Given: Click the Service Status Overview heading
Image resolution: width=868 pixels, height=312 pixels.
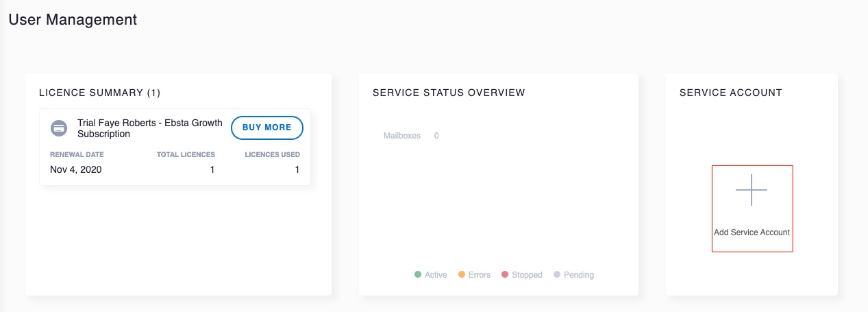Looking at the screenshot, I should click(x=449, y=93).
